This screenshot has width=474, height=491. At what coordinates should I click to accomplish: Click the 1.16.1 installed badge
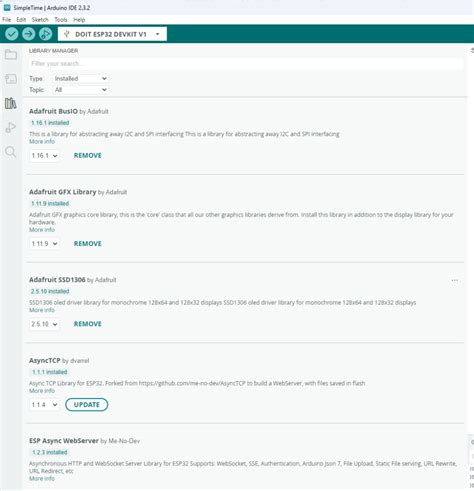point(50,123)
